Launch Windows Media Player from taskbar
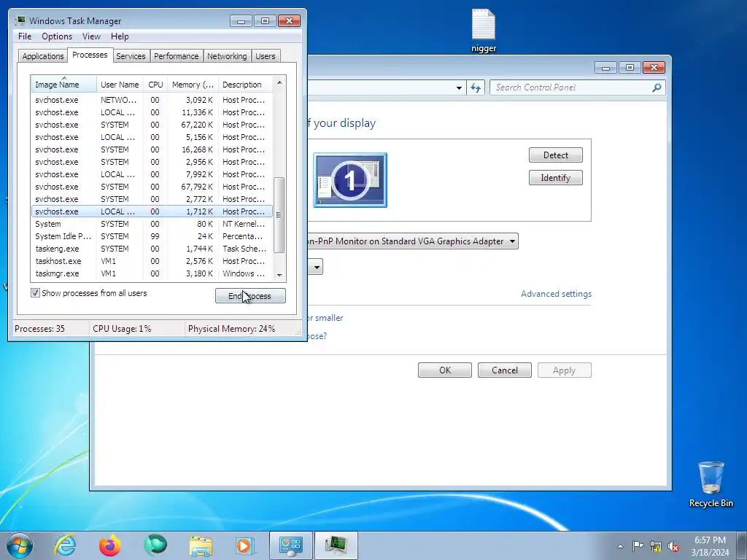Screen dimensions: 747x560 (x=245, y=545)
